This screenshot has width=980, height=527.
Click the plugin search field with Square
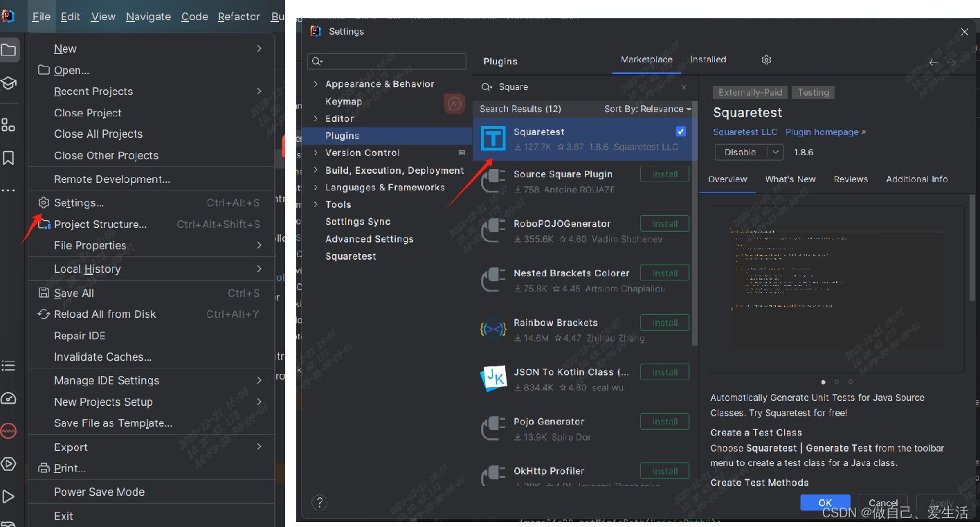click(x=585, y=87)
